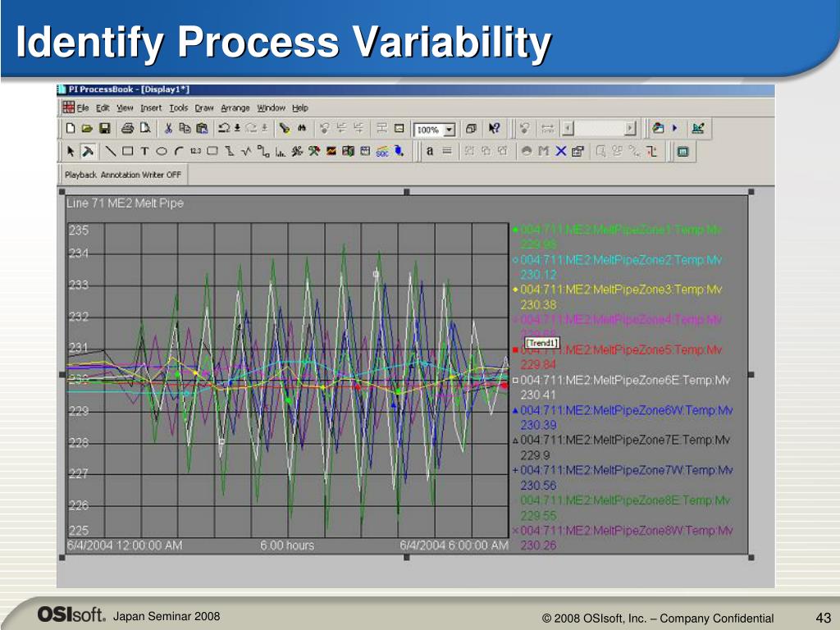Select the Text tool
This screenshot has height=630, width=840.
[x=144, y=152]
